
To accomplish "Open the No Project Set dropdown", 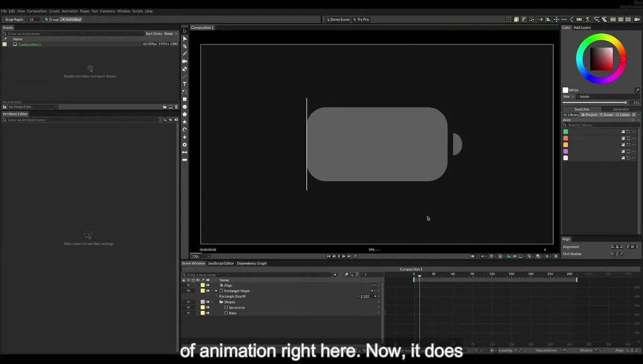I will [x=33, y=107].
